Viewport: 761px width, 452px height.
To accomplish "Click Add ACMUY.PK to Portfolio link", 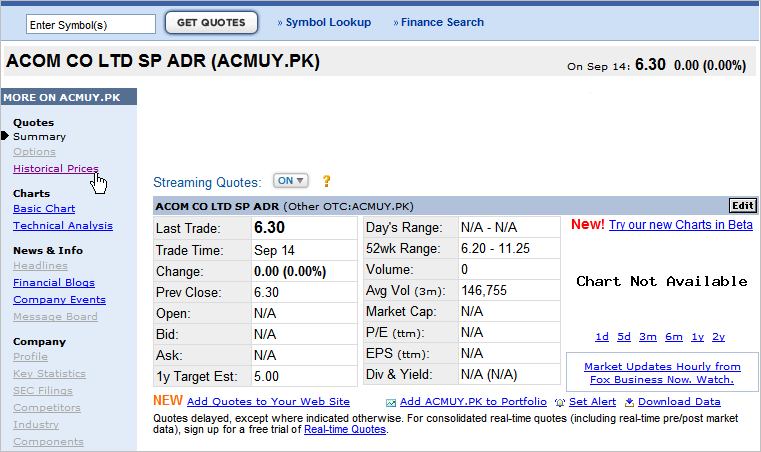I will tap(473, 402).
